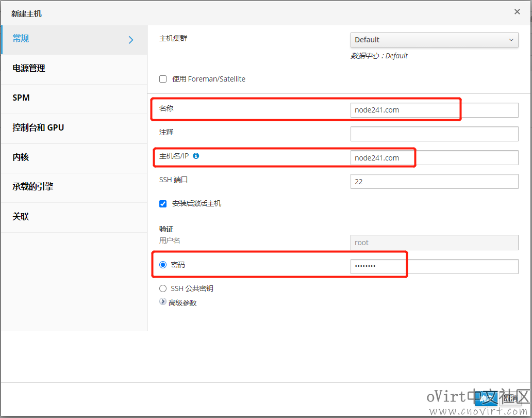
Task: Click the disabled 用户名 field showing root
Action: [x=434, y=243]
